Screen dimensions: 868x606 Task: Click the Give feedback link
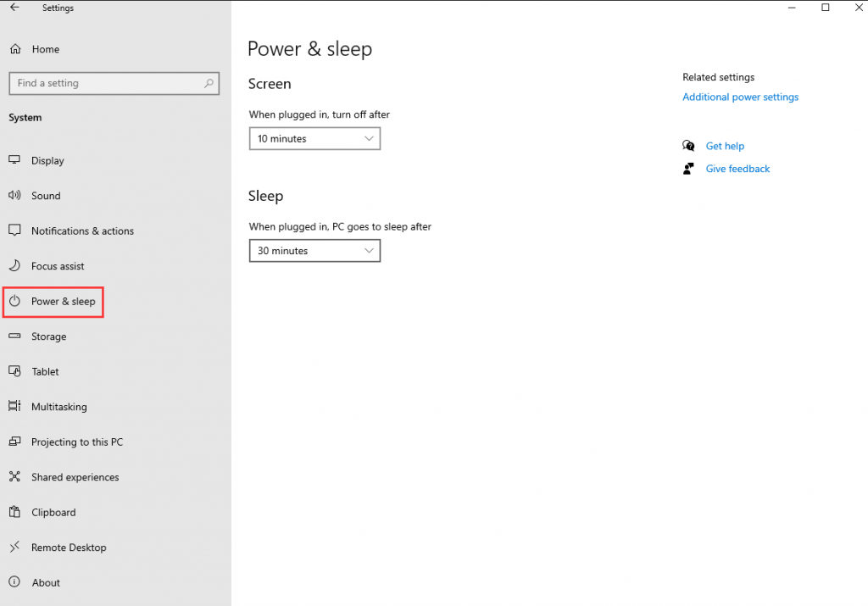(x=737, y=169)
